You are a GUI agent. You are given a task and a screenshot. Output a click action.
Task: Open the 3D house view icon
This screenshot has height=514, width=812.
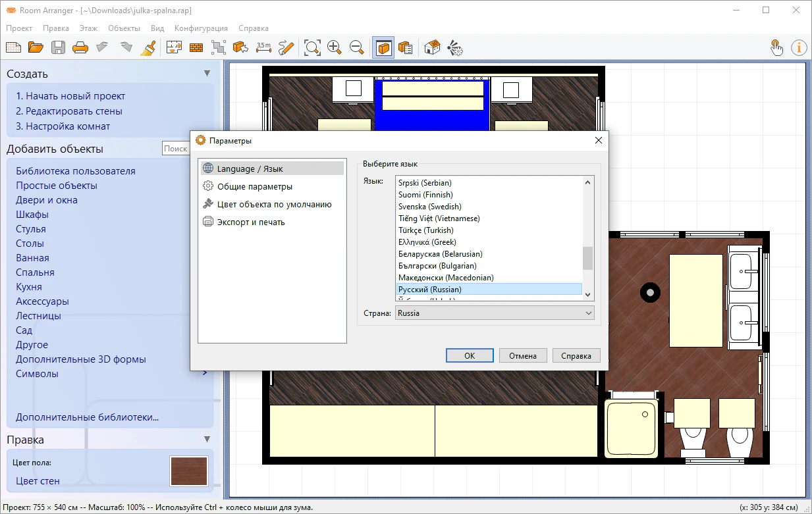(x=432, y=47)
